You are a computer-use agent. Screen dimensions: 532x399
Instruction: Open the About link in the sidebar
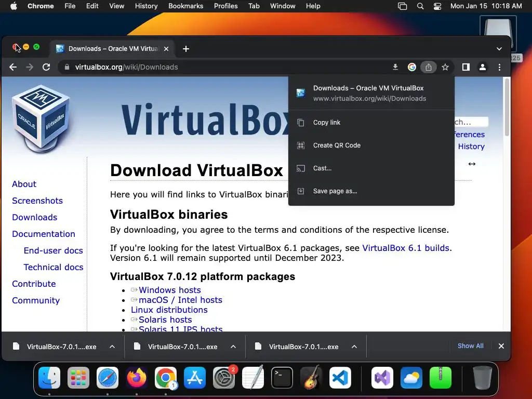(24, 184)
